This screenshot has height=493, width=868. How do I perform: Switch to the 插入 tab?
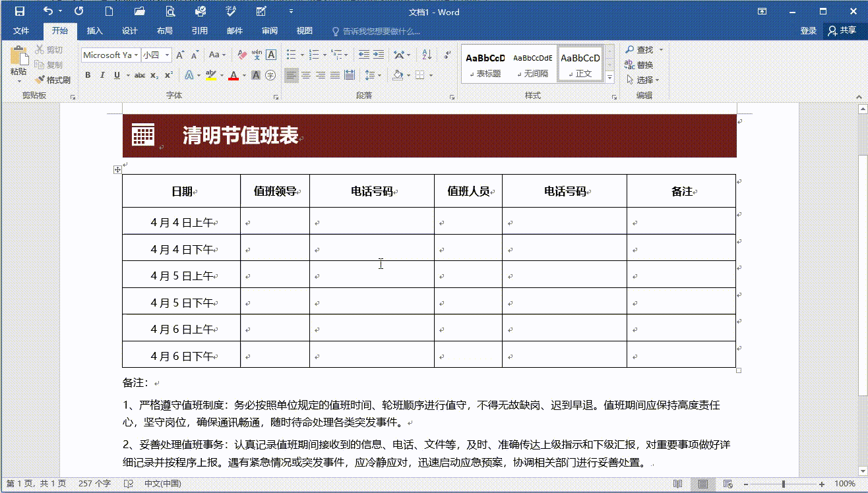click(95, 31)
